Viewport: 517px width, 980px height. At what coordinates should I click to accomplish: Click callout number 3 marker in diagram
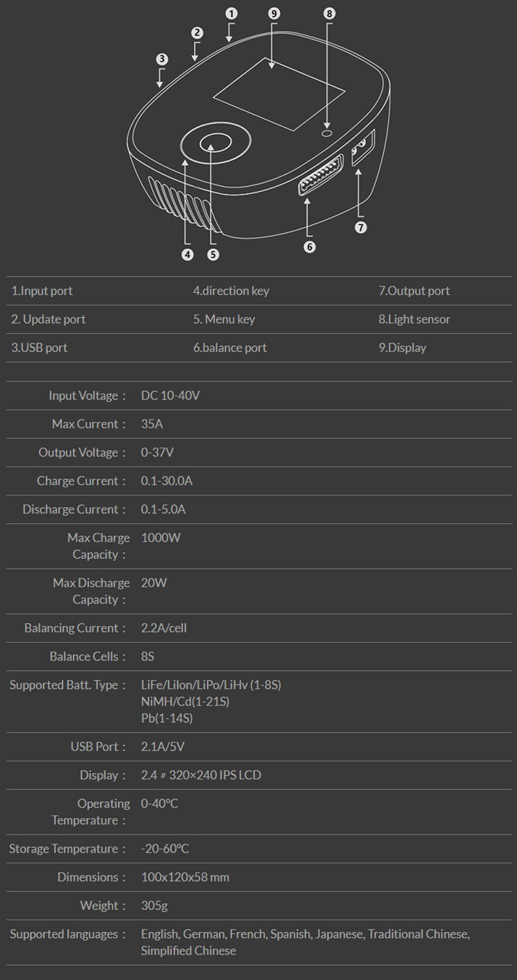click(162, 59)
